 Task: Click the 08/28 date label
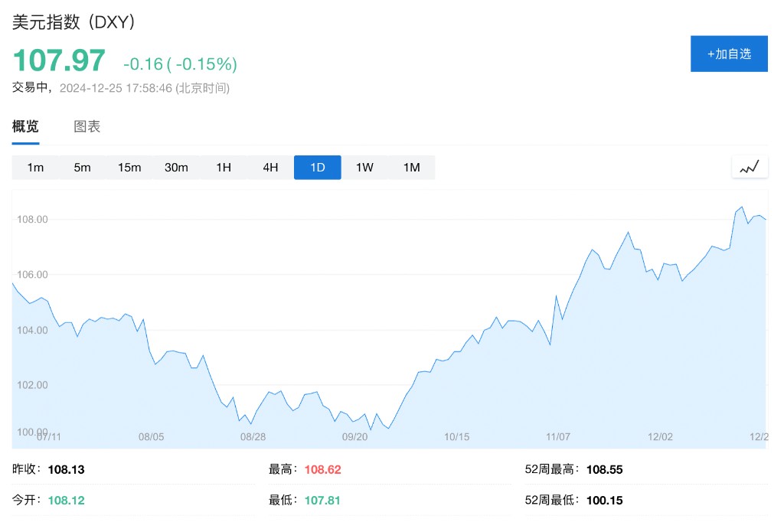(253, 436)
